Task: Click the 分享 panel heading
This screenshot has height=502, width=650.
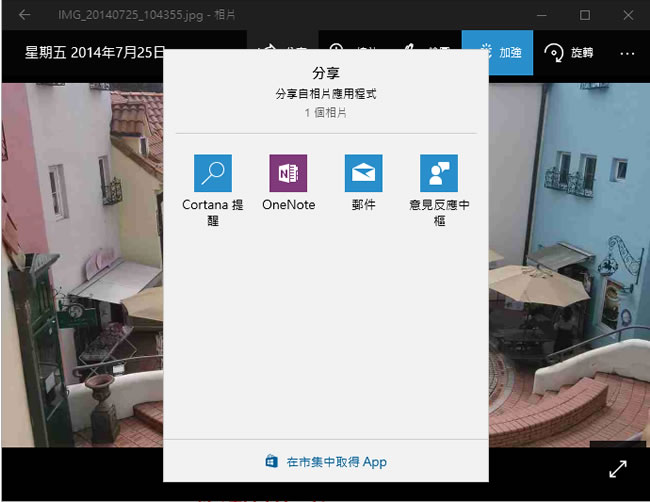Action: pyautogui.click(x=326, y=73)
